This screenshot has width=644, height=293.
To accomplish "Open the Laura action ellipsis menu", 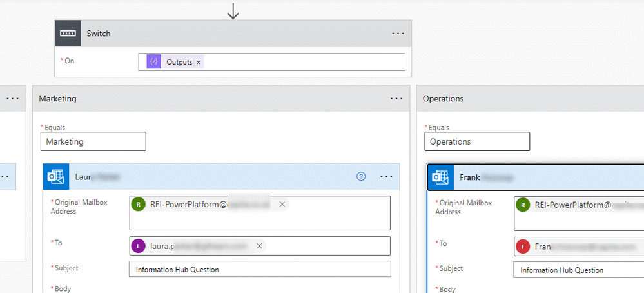I will (387, 177).
